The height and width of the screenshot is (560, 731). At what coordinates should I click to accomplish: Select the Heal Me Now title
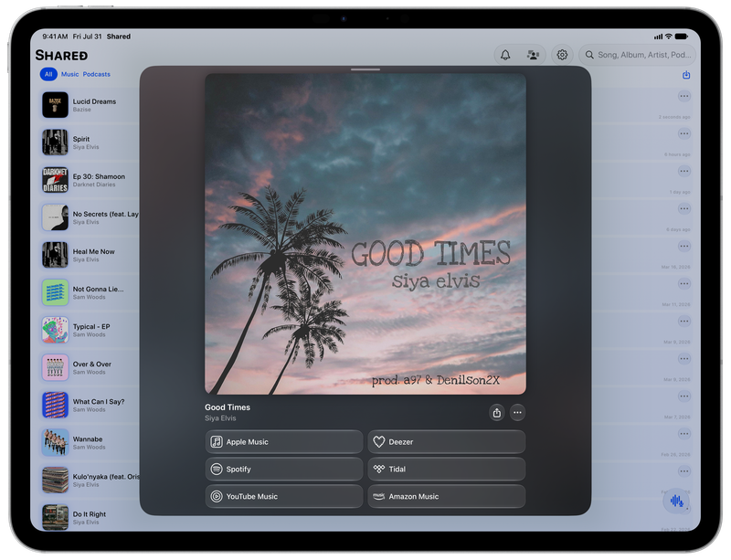(x=94, y=251)
